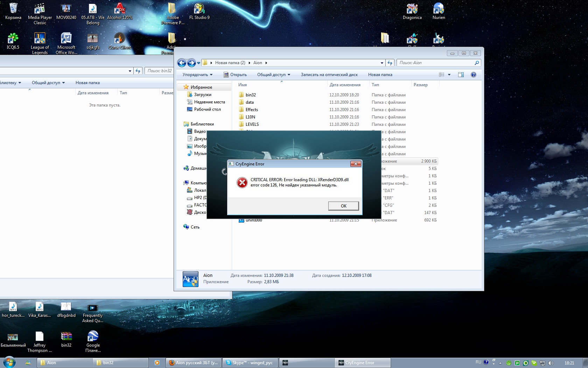The width and height of the screenshot is (588, 368).
Task: Open view options dropdown arrow
Action: tap(449, 75)
